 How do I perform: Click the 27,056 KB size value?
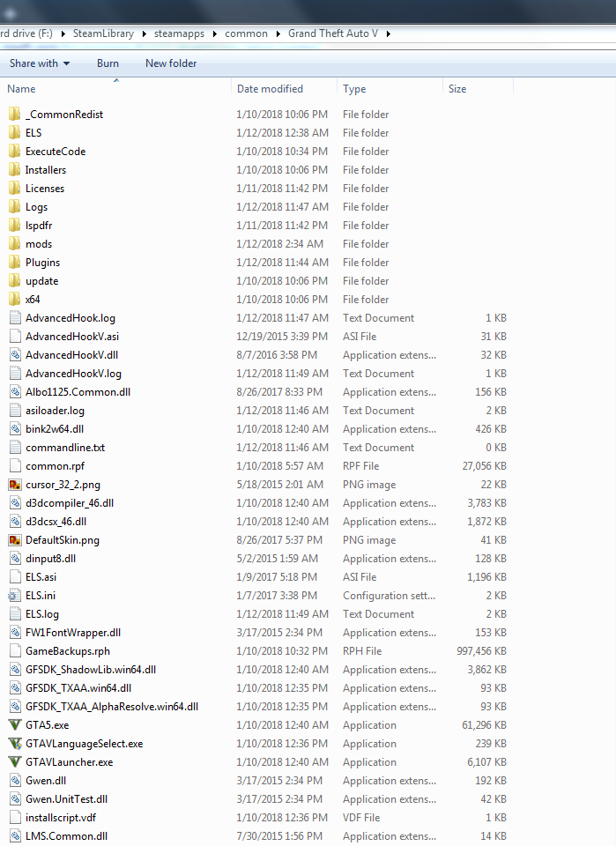tap(485, 465)
